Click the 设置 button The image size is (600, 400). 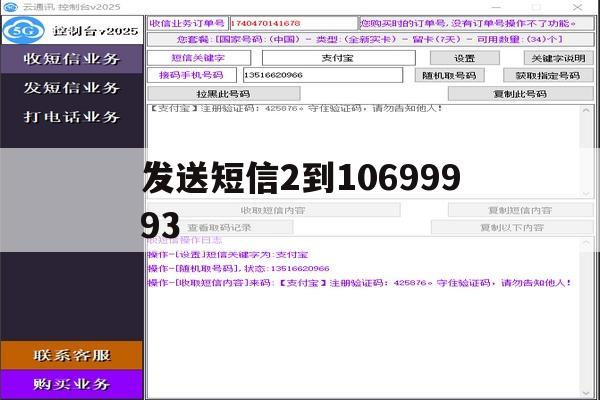point(465,58)
